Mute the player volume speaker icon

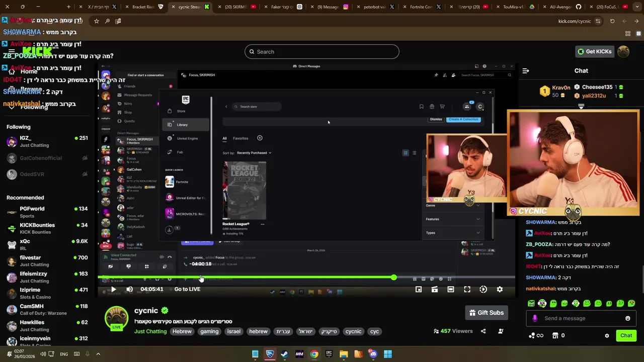coord(129,289)
